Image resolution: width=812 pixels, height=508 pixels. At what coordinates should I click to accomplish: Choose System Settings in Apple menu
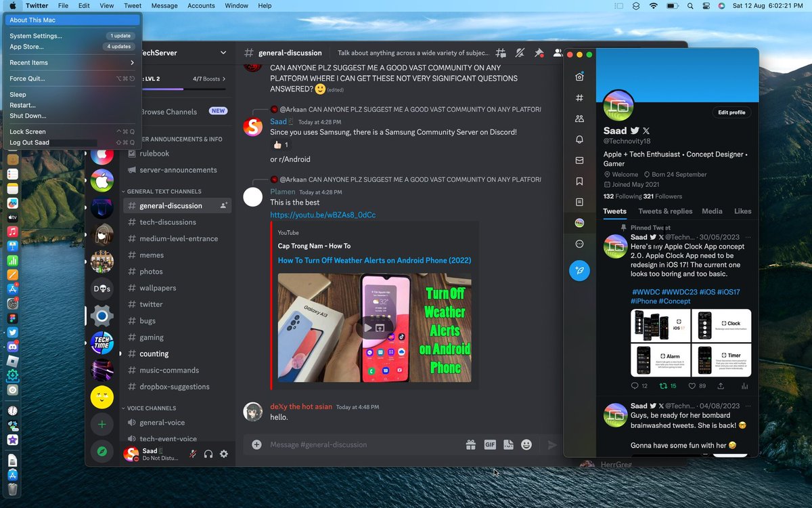[x=73, y=36]
